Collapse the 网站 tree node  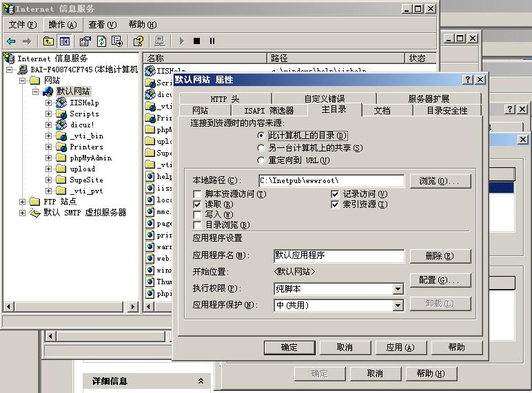click(22, 81)
